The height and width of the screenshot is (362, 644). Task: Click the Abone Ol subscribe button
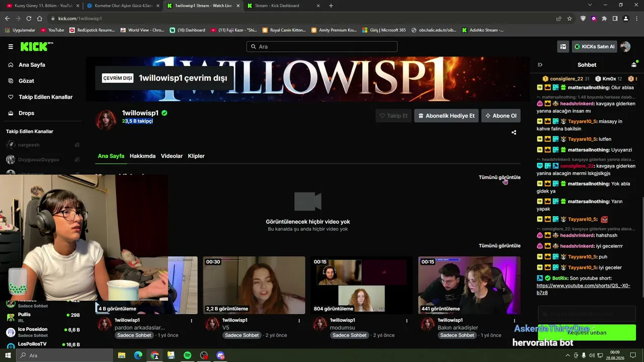501,116
